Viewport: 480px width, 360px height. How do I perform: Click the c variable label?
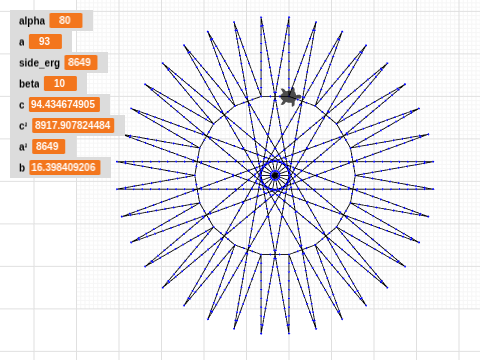(x=21, y=105)
